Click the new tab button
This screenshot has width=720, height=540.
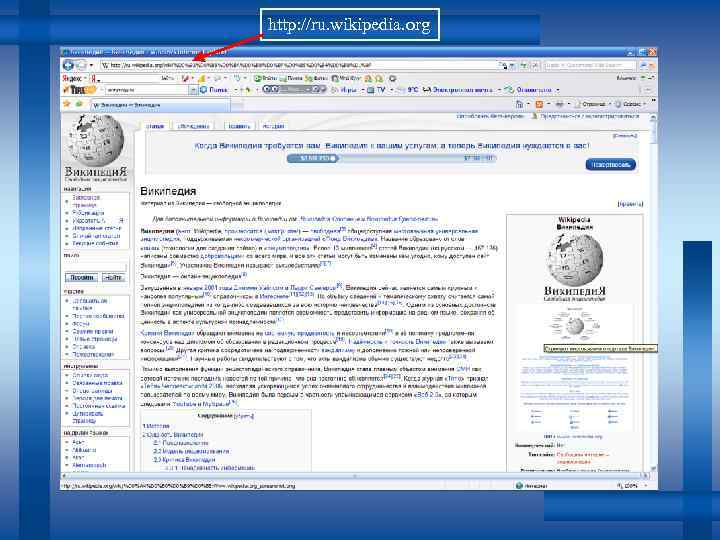point(237,106)
